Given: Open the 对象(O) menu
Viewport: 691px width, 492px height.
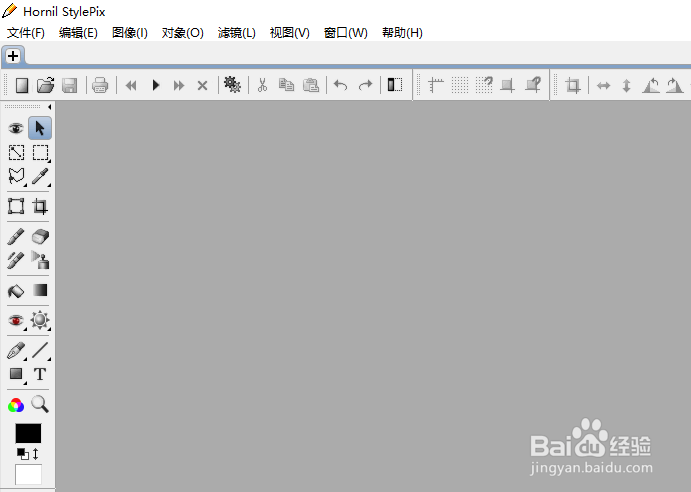Looking at the screenshot, I should pos(182,33).
